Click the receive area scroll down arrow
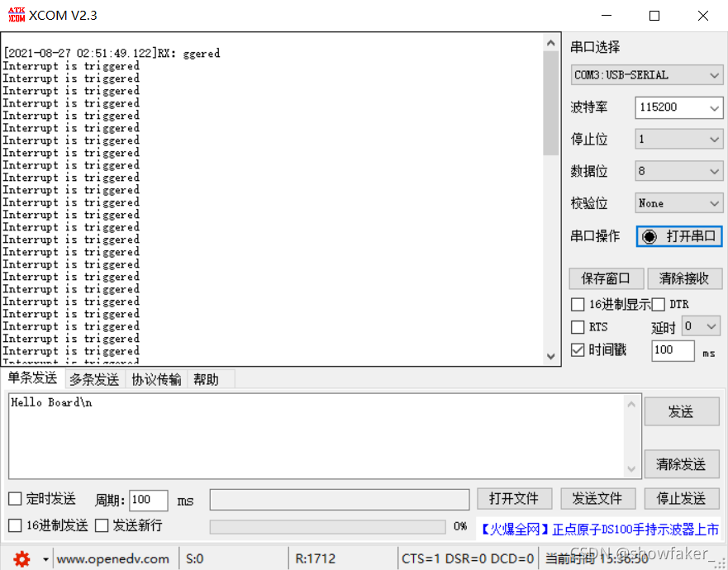Screen dimensions: 728x570 tap(550, 357)
